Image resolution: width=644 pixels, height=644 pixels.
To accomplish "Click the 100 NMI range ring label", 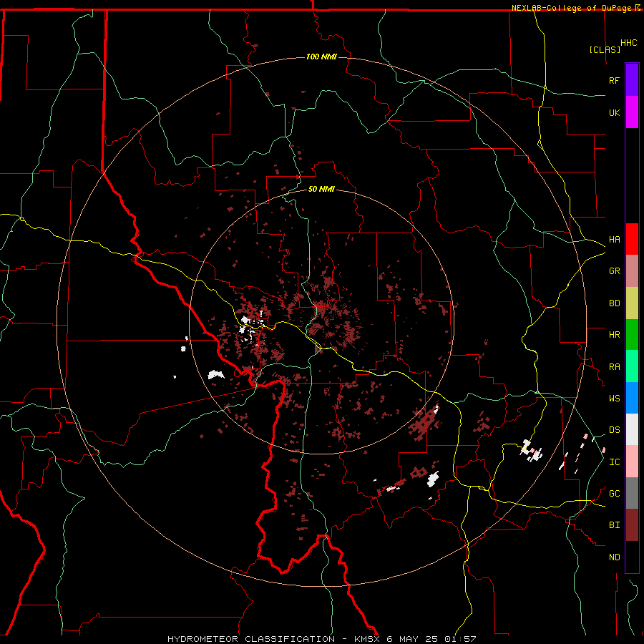I will (x=321, y=57).
